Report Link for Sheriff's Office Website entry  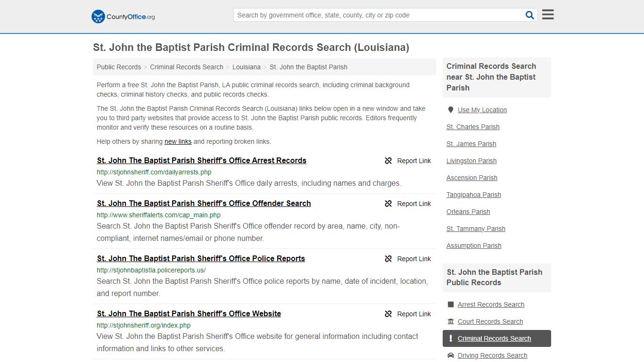(x=408, y=314)
